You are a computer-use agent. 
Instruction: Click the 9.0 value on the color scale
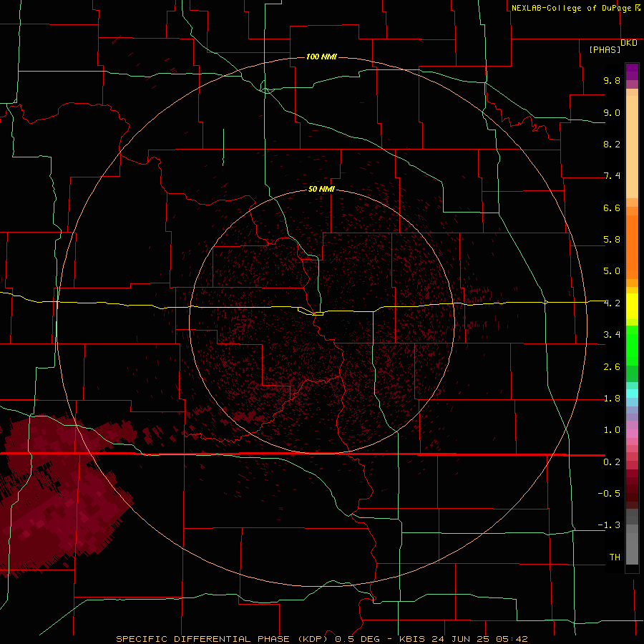(x=612, y=112)
